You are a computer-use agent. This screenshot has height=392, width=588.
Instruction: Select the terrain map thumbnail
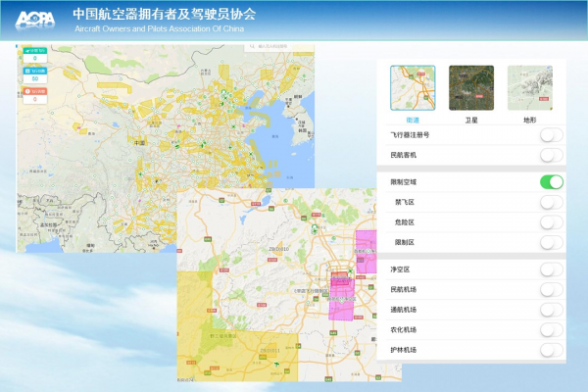point(529,88)
